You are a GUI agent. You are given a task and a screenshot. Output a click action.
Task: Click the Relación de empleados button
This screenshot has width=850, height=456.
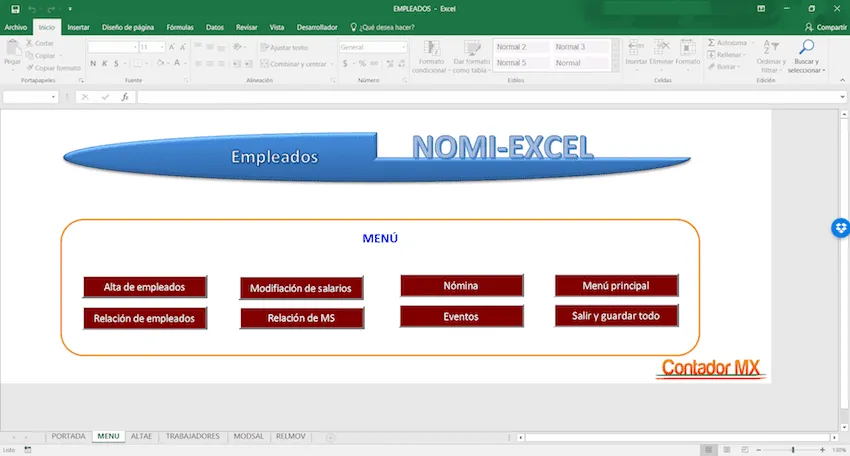[x=145, y=318]
